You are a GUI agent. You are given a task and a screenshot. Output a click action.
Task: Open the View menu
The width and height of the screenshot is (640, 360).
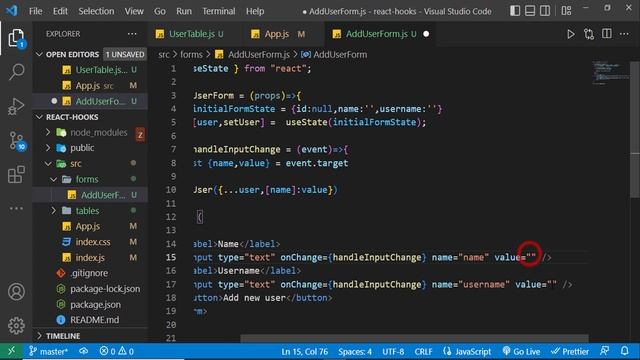click(x=134, y=11)
